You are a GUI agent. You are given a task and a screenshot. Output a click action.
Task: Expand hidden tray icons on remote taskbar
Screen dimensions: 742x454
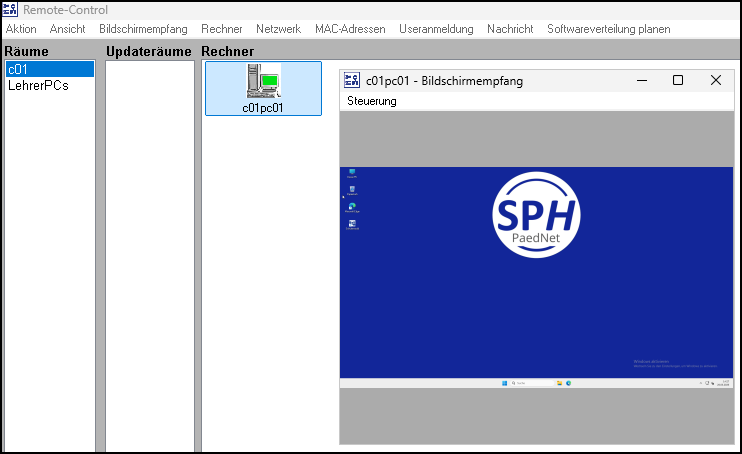tap(700, 383)
